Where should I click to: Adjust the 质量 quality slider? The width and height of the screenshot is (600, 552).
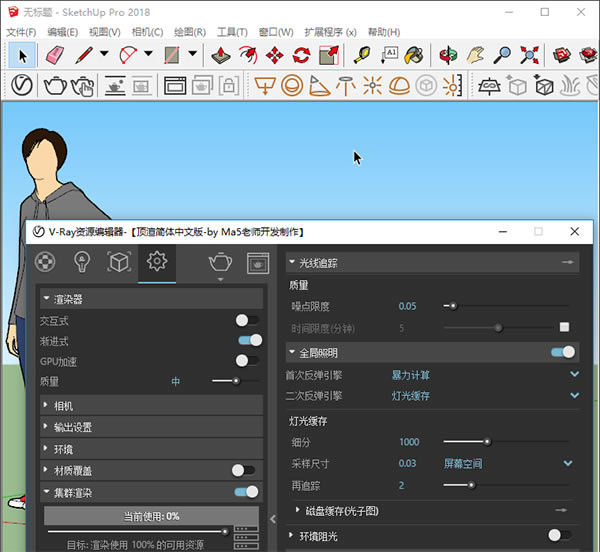[235, 381]
